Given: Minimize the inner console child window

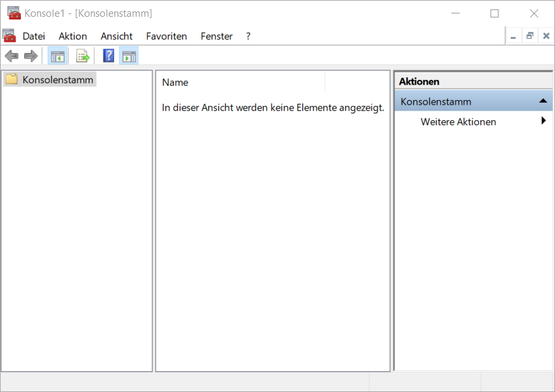Looking at the screenshot, I should [x=513, y=36].
